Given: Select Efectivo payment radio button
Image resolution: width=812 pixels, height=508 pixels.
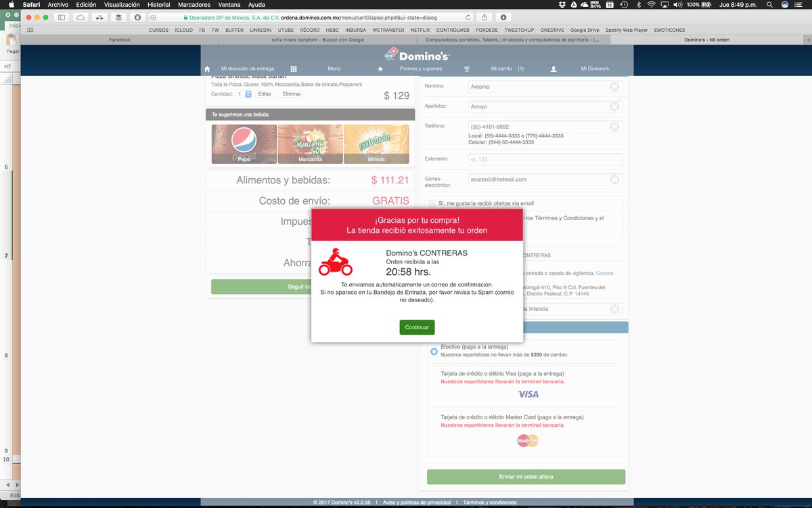Looking at the screenshot, I should coord(434,351).
